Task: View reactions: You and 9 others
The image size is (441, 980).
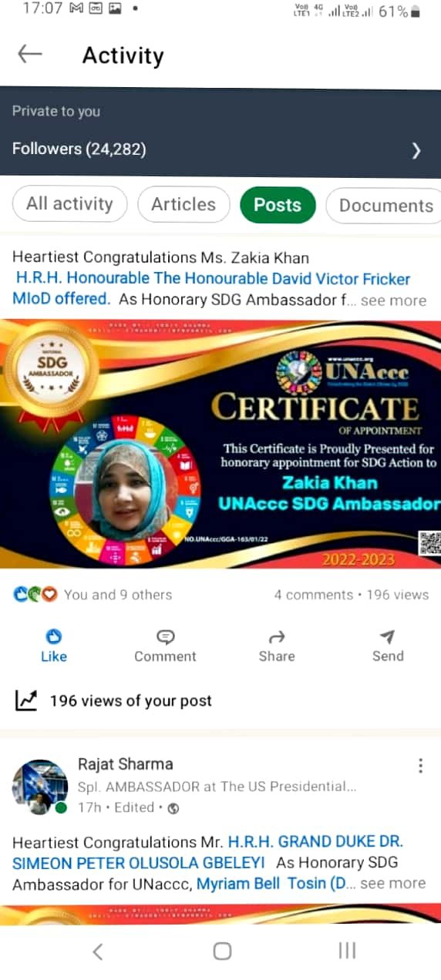Action: (118, 595)
